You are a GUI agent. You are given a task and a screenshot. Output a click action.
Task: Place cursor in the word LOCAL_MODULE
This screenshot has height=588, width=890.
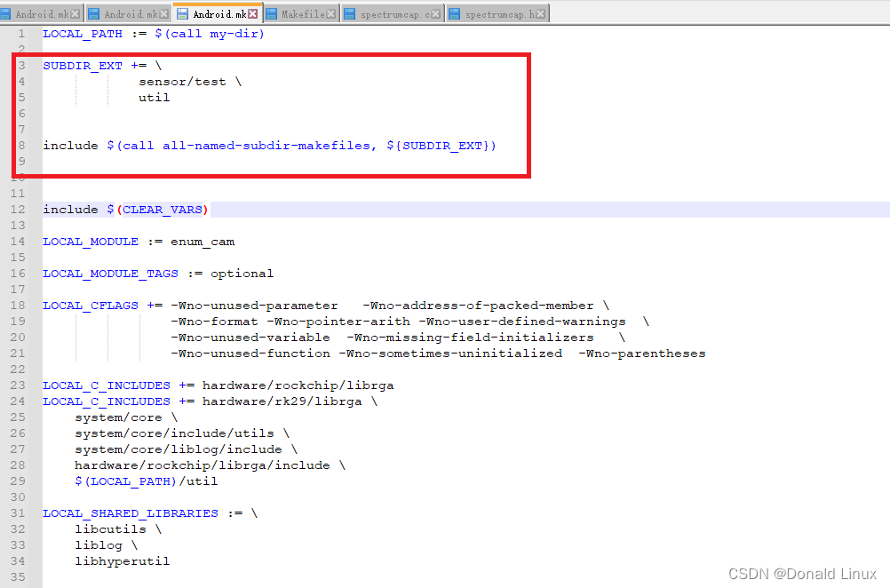(91, 242)
